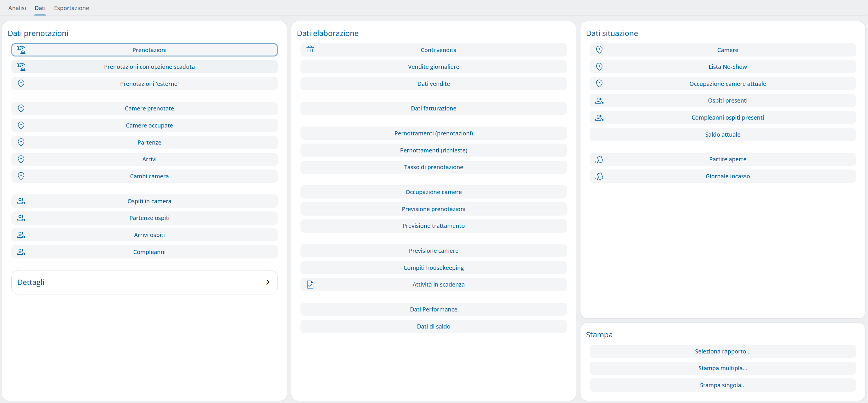Click the people icon next to Ospiti presenti

click(599, 100)
